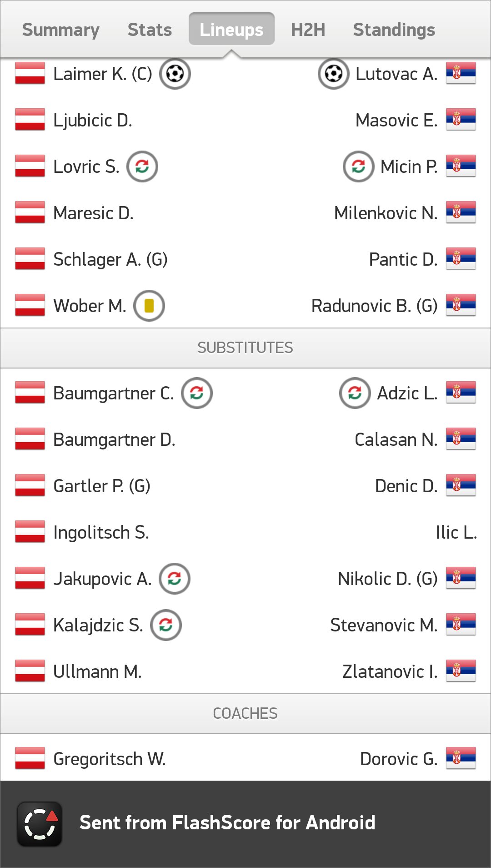Open coach Gregoritsch W.
Screen dimensions: 491x868
110,759
